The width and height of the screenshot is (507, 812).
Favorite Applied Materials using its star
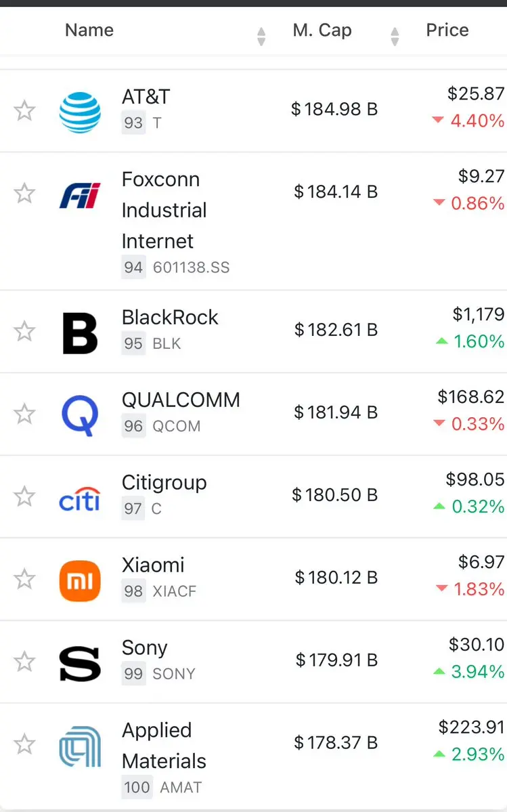tap(24, 744)
